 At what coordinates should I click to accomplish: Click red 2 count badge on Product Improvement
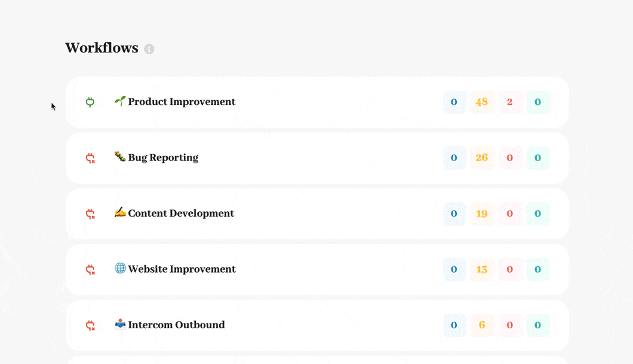[x=509, y=102]
